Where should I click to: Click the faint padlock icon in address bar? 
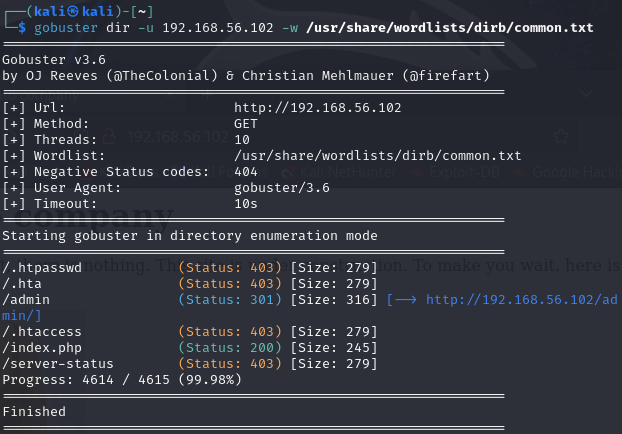point(109,137)
